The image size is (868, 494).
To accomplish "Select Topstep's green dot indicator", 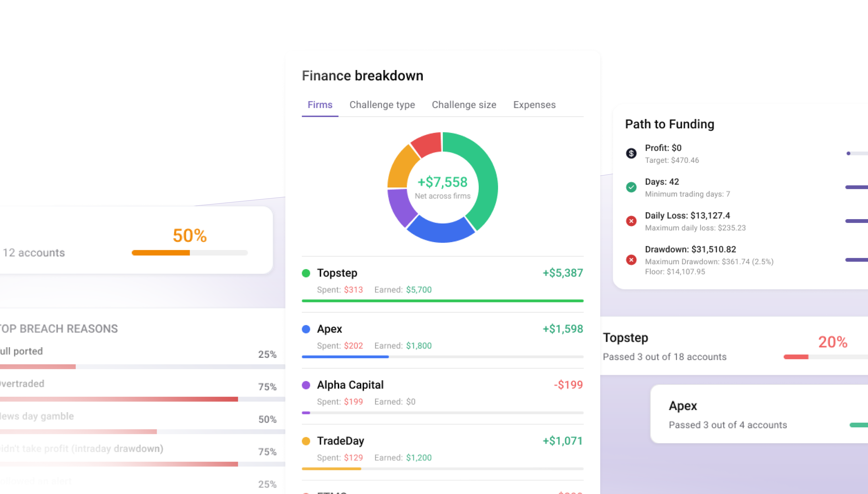I will [306, 273].
